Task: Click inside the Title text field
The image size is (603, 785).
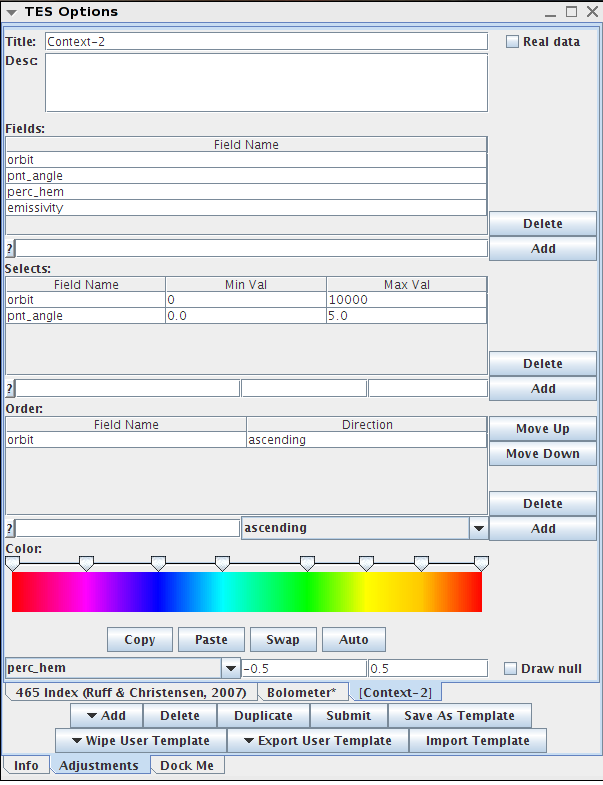Action: tap(265, 42)
